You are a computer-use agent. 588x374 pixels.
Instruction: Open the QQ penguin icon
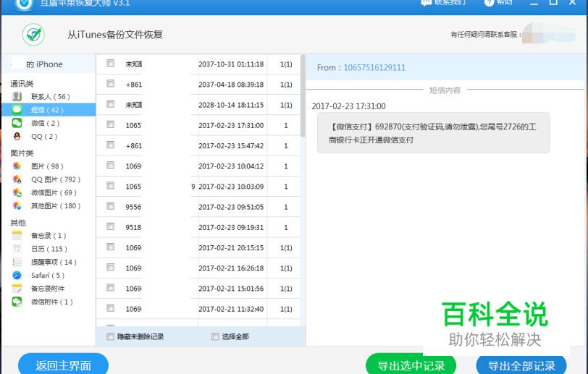[17, 136]
